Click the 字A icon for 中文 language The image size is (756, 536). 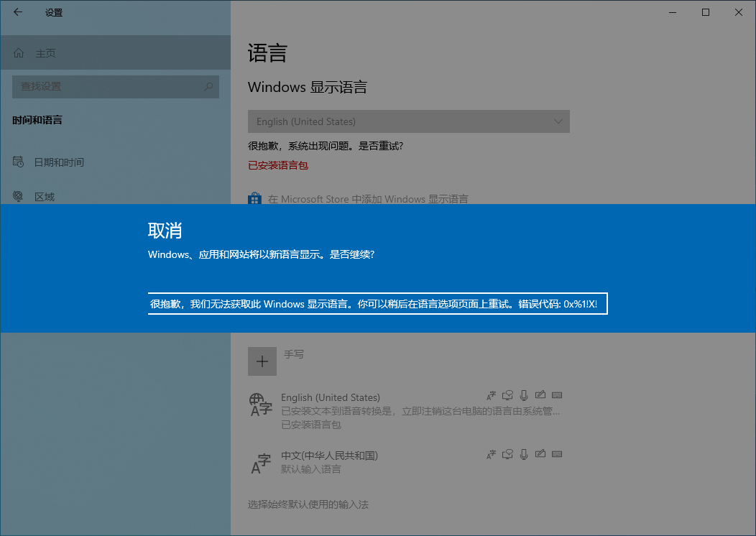click(491, 454)
